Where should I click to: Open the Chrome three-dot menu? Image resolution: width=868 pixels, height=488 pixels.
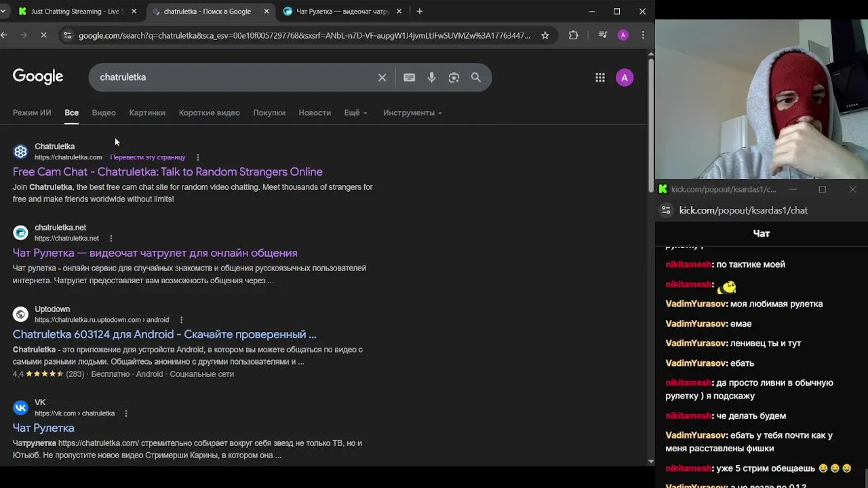(643, 35)
